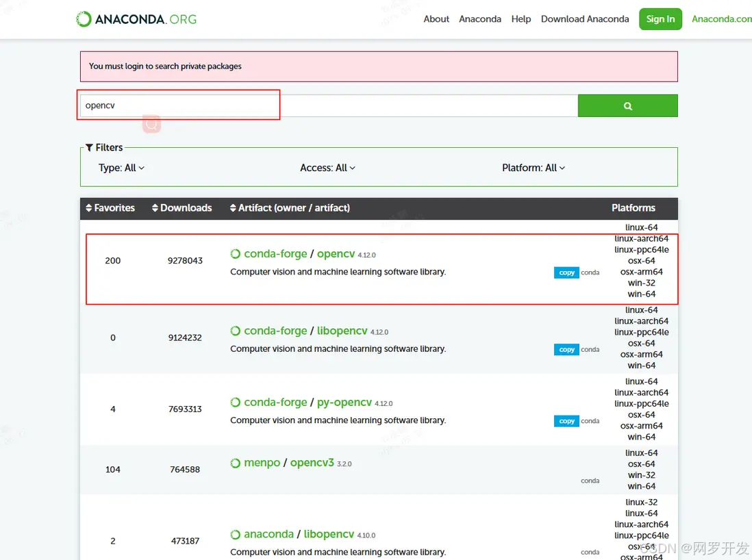Open the Access: All filter dropdown

(x=327, y=168)
